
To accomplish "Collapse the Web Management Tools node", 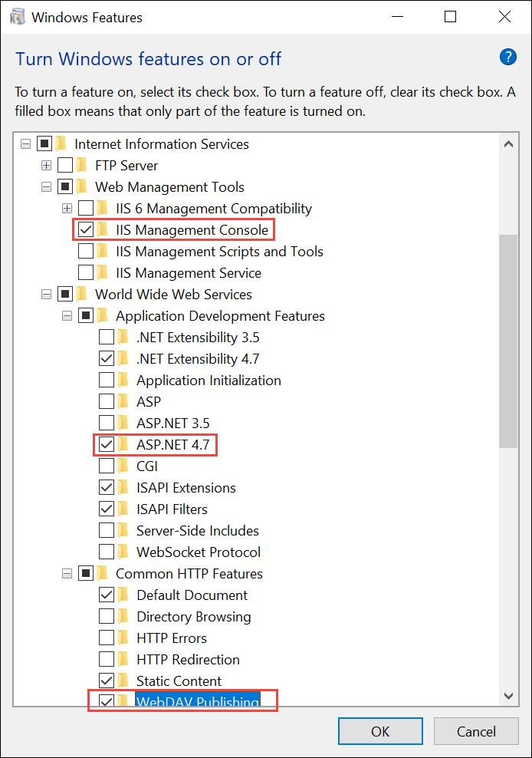I will click(x=47, y=187).
